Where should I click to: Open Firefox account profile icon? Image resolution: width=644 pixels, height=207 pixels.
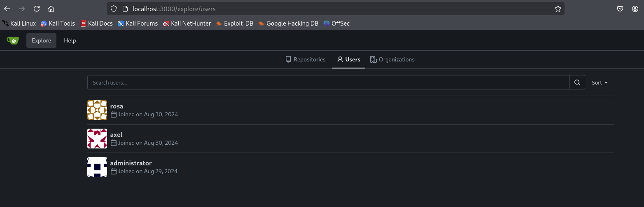[635, 9]
